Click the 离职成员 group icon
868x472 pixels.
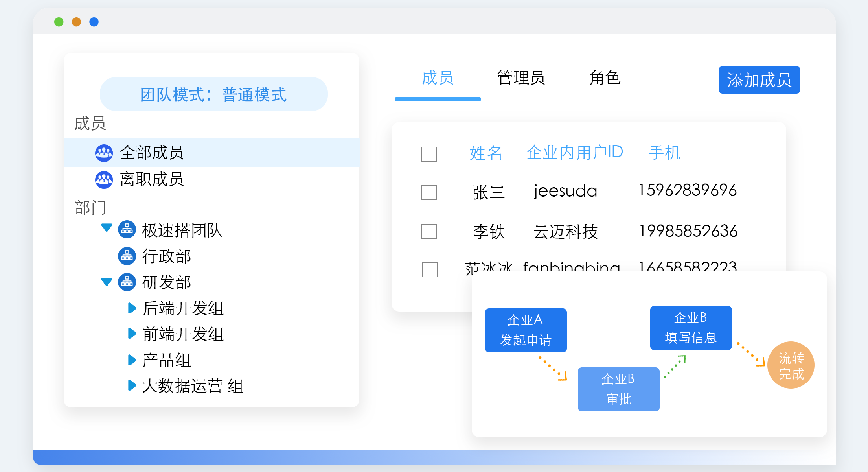[x=104, y=180]
